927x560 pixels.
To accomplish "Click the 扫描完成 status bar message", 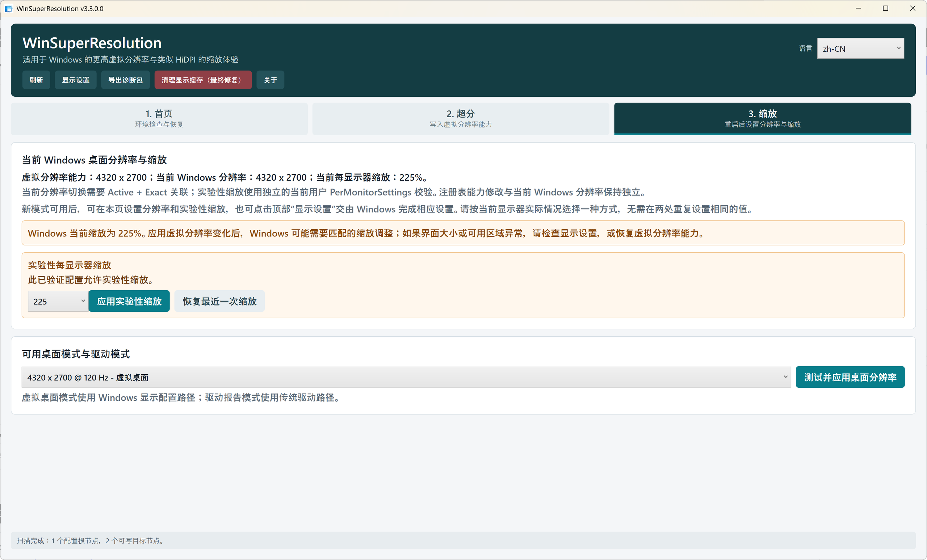I will [x=90, y=540].
